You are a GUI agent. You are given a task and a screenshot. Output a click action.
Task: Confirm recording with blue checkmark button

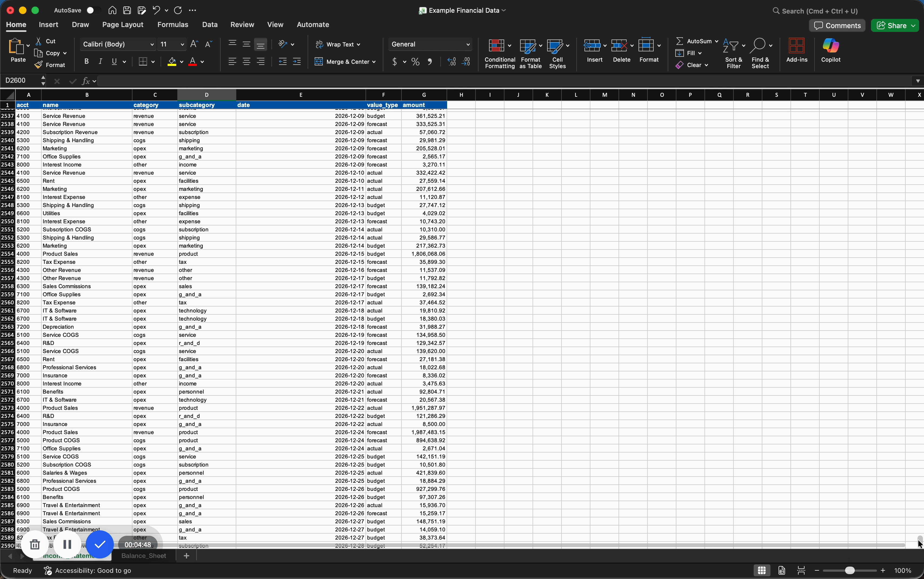[99, 544]
